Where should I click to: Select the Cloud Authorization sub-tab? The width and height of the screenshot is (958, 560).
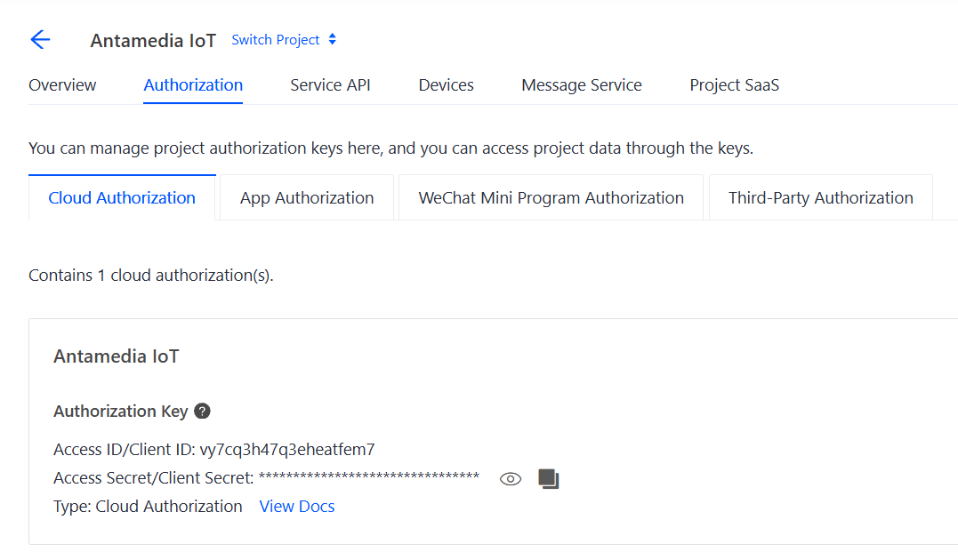122,198
